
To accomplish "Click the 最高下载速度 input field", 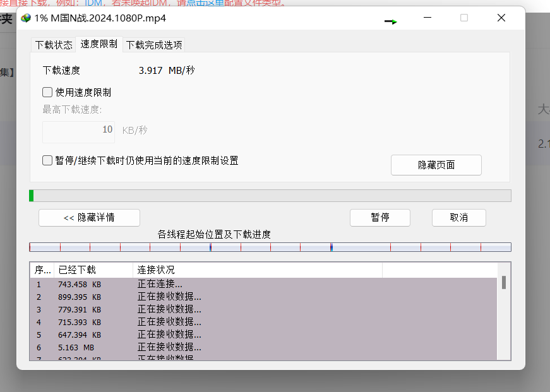I will click(x=78, y=130).
